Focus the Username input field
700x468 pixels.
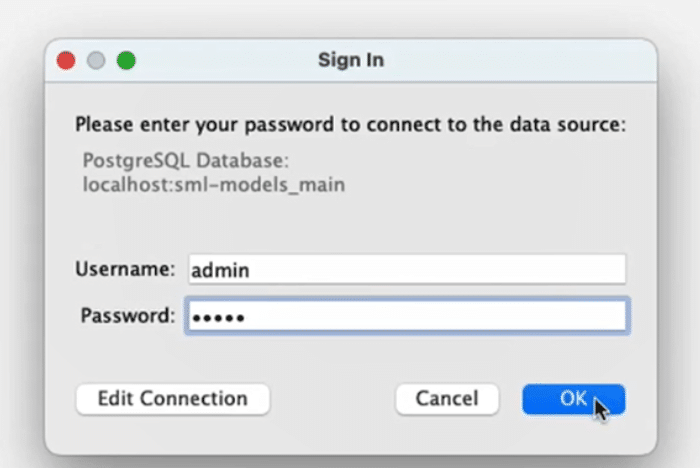tap(406, 269)
